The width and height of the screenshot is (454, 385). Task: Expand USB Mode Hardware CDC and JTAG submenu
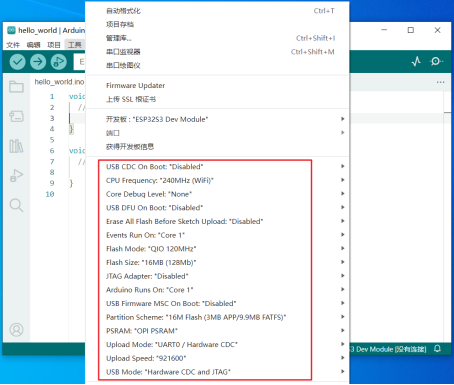(217, 372)
